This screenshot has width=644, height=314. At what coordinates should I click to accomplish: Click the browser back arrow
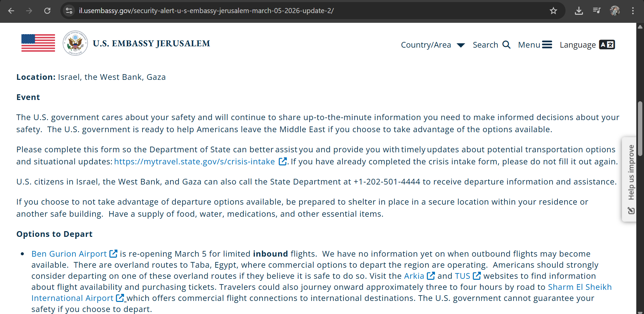pyautogui.click(x=11, y=11)
